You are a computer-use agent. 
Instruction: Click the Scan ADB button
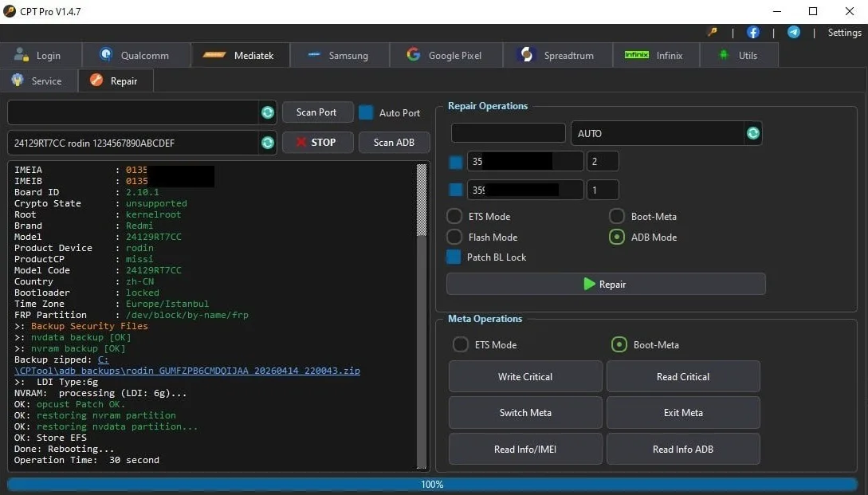coord(394,143)
